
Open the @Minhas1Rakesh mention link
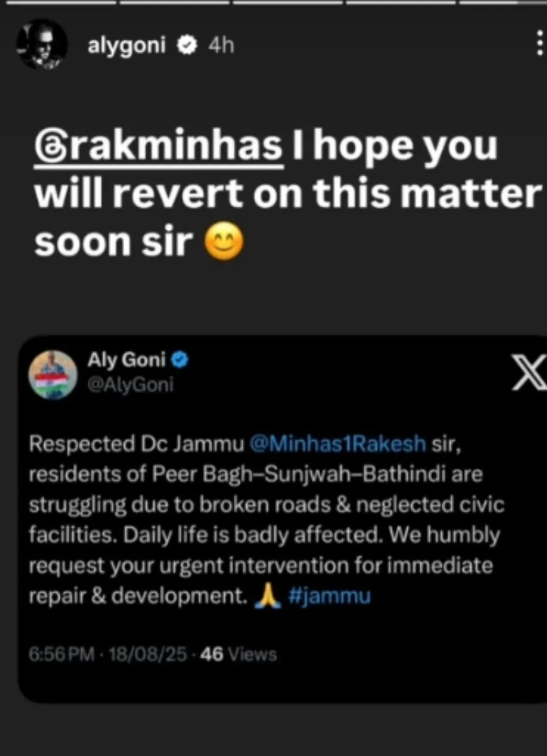338,444
